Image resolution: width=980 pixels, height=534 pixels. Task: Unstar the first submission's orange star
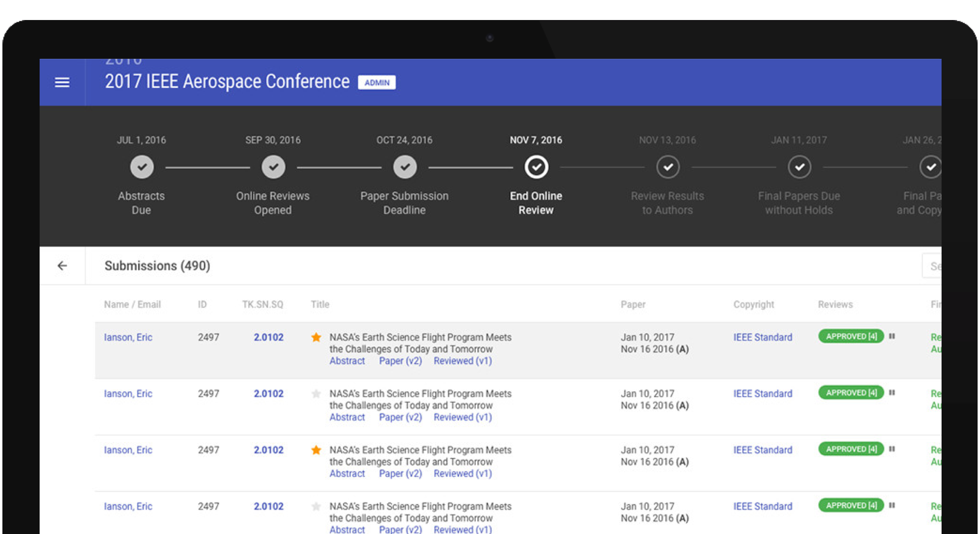click(x=316, y=337)
